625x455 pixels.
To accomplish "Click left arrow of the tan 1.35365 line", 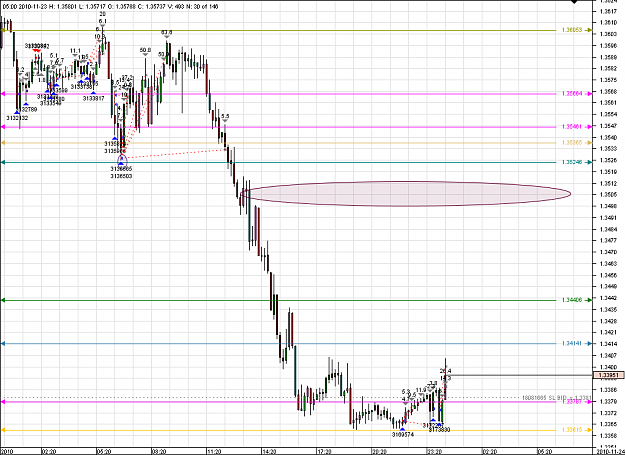I will 3,143.
